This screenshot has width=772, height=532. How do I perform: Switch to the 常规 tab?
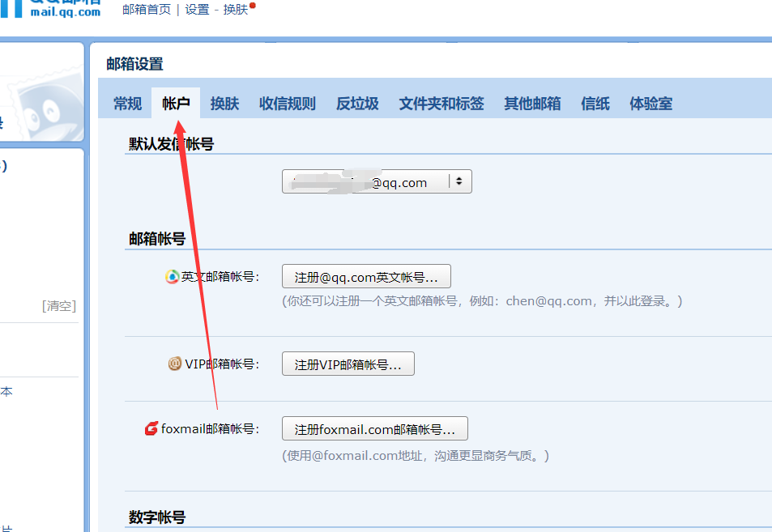tap(127, 104)
